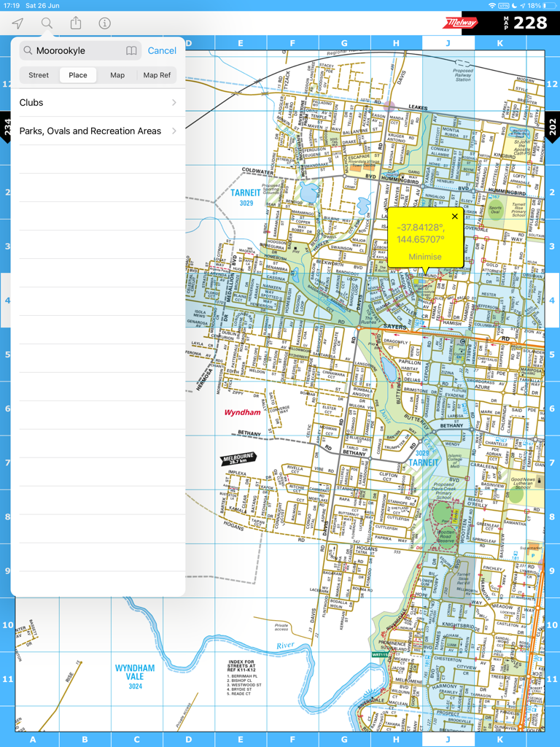Screen dimensions: 560x747
Task: Select the Place tab
Action: [77, 75]
